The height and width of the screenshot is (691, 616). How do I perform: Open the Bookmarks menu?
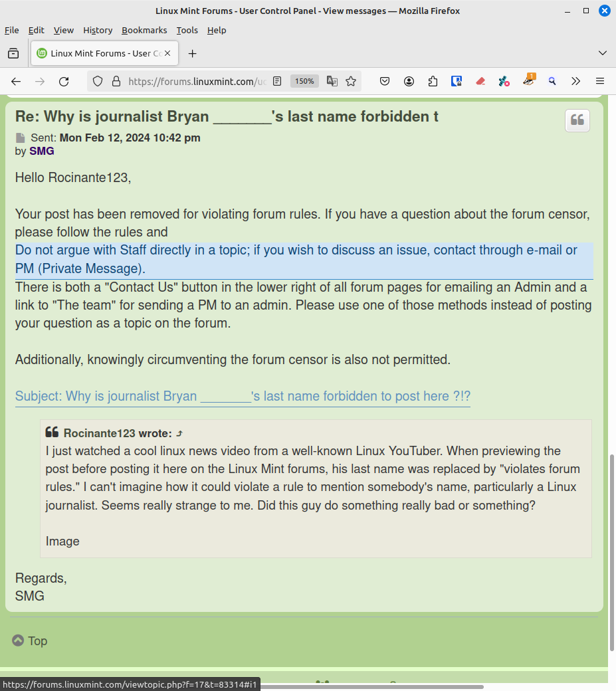pyautogui.click(x=144, y=30)
